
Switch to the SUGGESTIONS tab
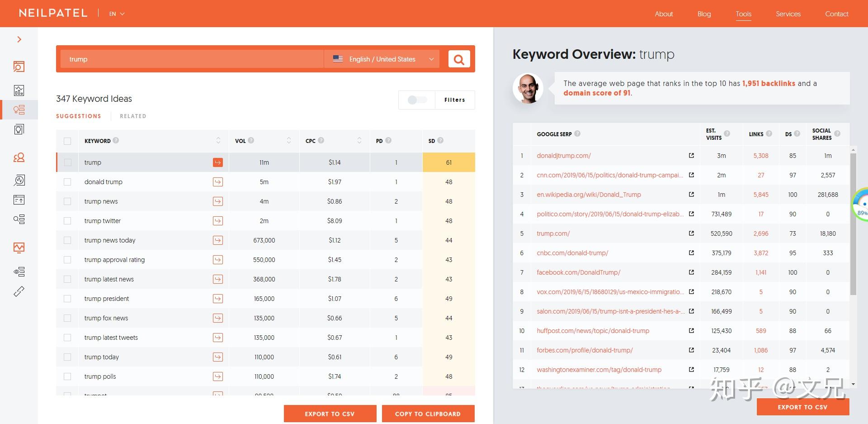79,116
